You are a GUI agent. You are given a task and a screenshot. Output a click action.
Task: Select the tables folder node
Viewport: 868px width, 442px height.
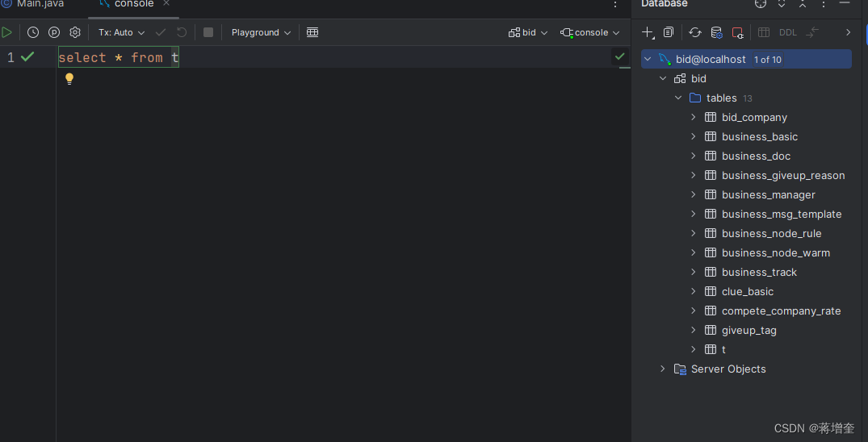721,98
